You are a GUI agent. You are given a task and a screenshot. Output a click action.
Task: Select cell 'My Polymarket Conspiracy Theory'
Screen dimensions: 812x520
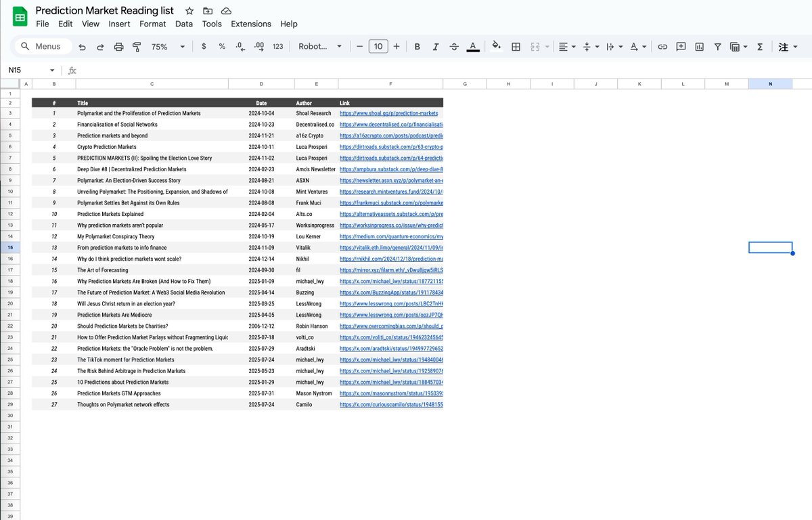point(152,236)
